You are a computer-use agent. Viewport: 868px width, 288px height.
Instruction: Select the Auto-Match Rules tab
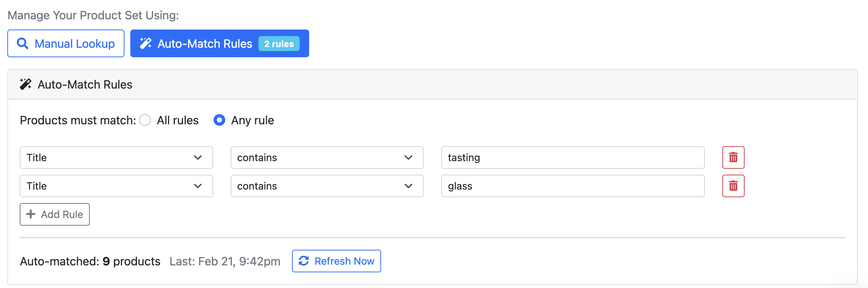pyautogui.click(x=204, y=44)
